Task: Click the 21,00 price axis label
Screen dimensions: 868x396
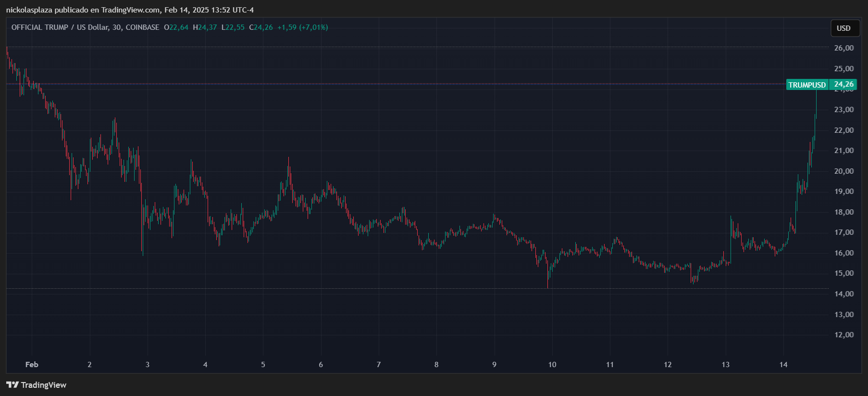Action: [844, 151]
